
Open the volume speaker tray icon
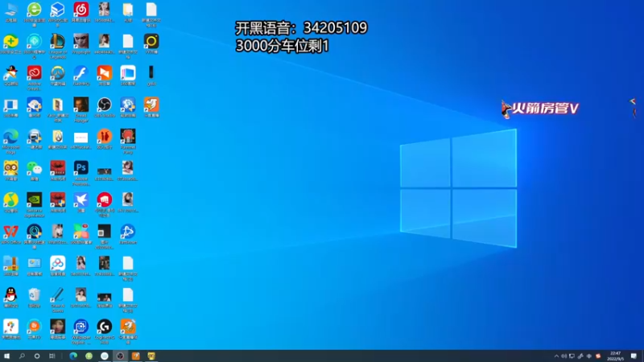[x=564, y=356]
